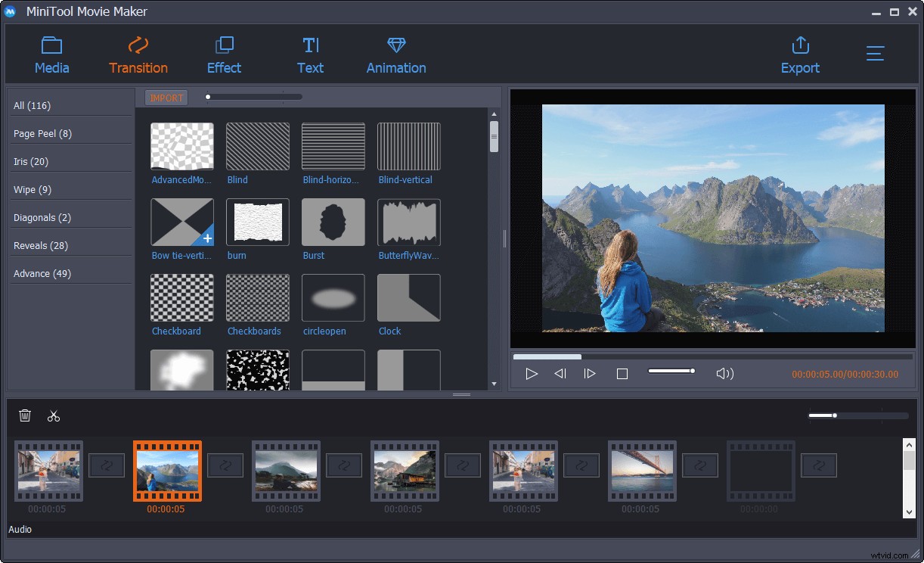924x563 pixels.
Task: Open the Text tool panel
Action: pos(310,53)
